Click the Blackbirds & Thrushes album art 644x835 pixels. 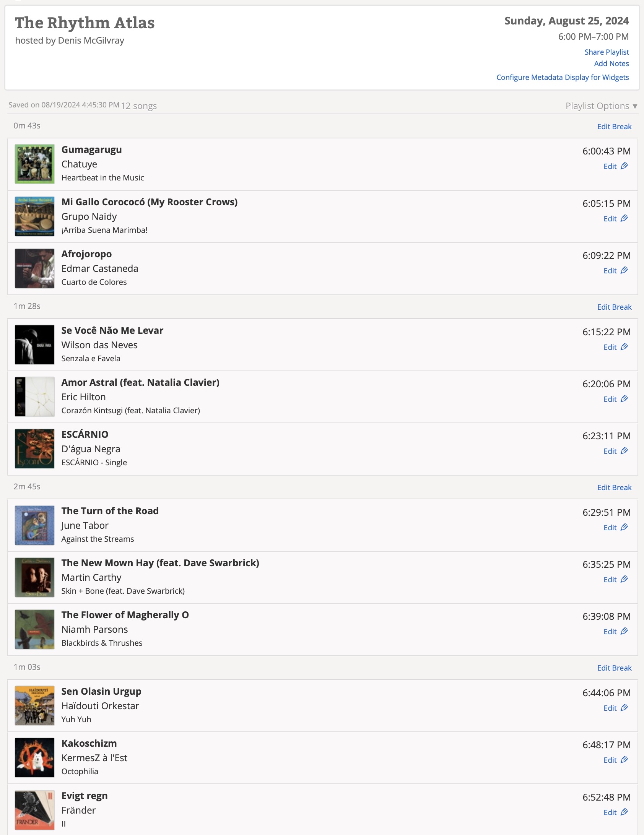pos(35,629)
